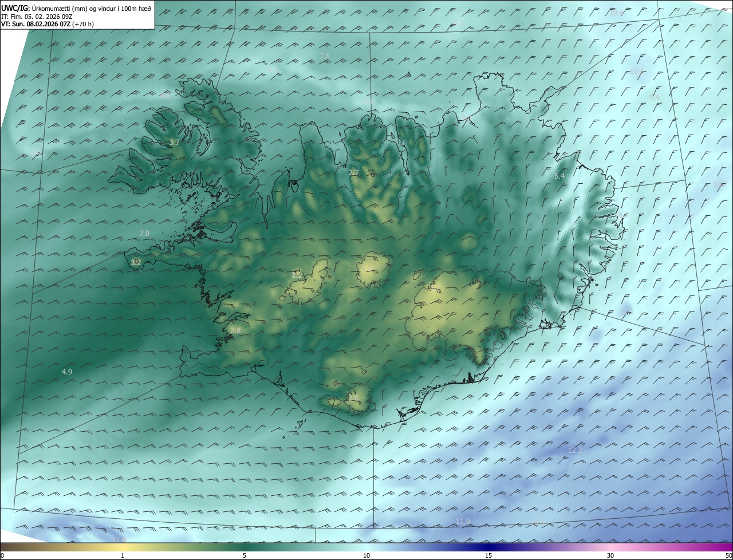The image size is (733, 560).
Task: Click the valid time line 'VT: Sun. 08.02.2026 07Z (+70 h)'
Action: point(48,24)
